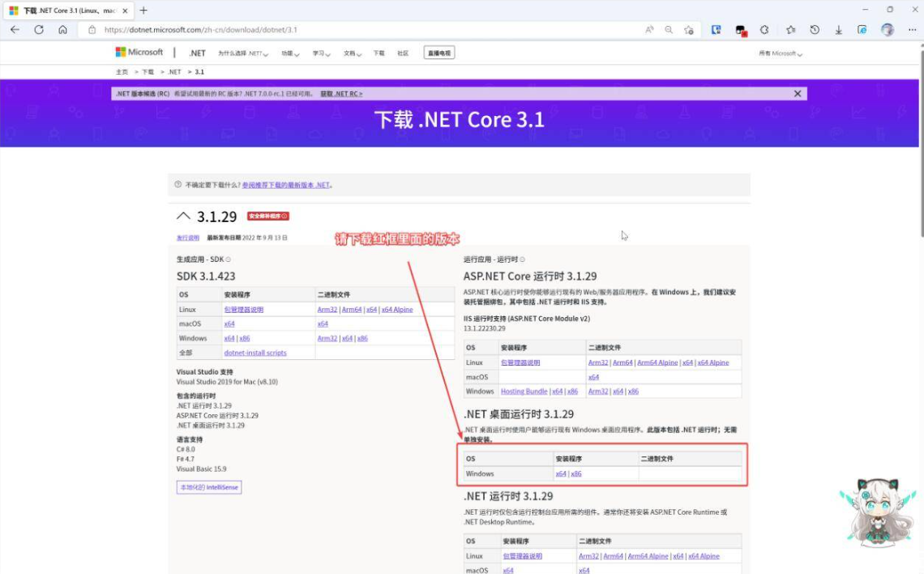Expand the 为什么选择 .NET dropdown
This screenshot has width=924, height=574.
(243, 53)
